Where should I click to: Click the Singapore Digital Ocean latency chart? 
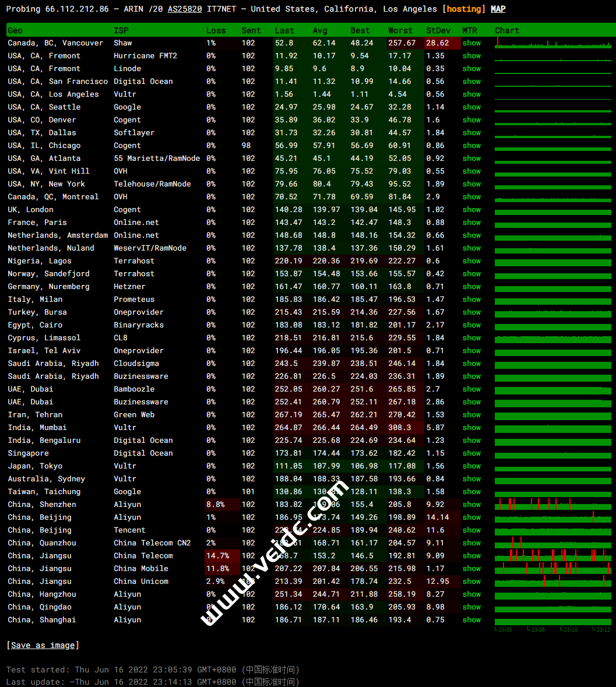click(552, 453)
